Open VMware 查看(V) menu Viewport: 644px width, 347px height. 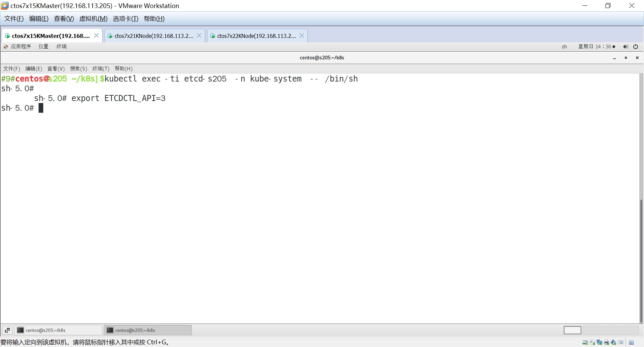pyautogui.click(x=64, y=19)
